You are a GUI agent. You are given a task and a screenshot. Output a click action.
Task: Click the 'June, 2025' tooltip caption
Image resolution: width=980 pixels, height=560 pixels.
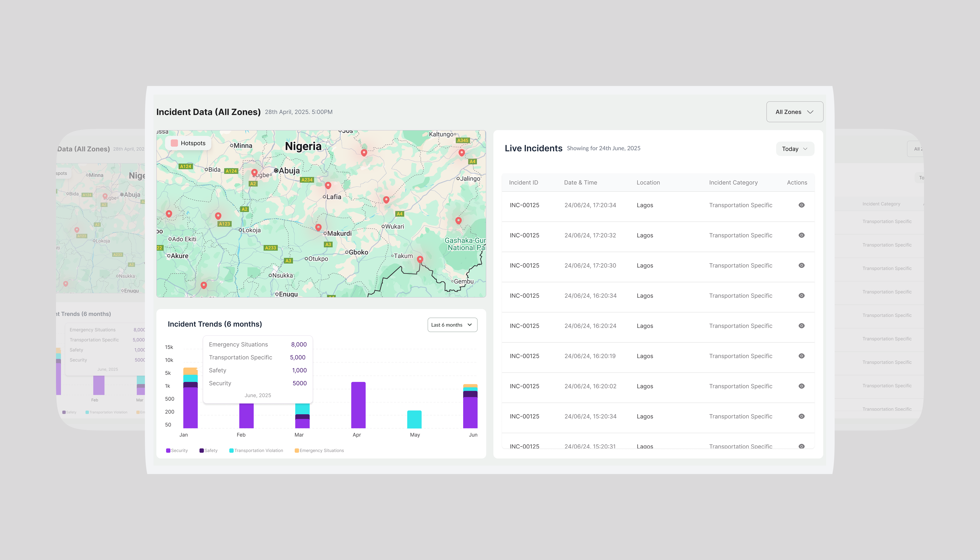tap(258, 395)
